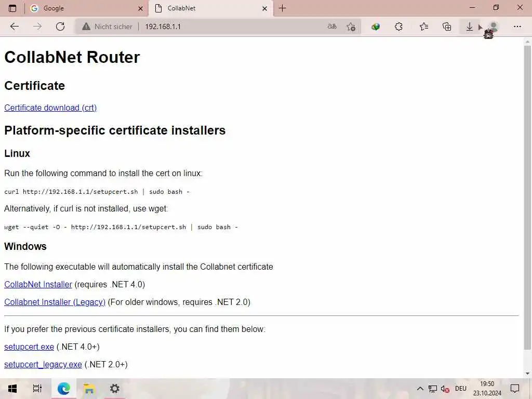Open the tab actions menu icon

12,8
